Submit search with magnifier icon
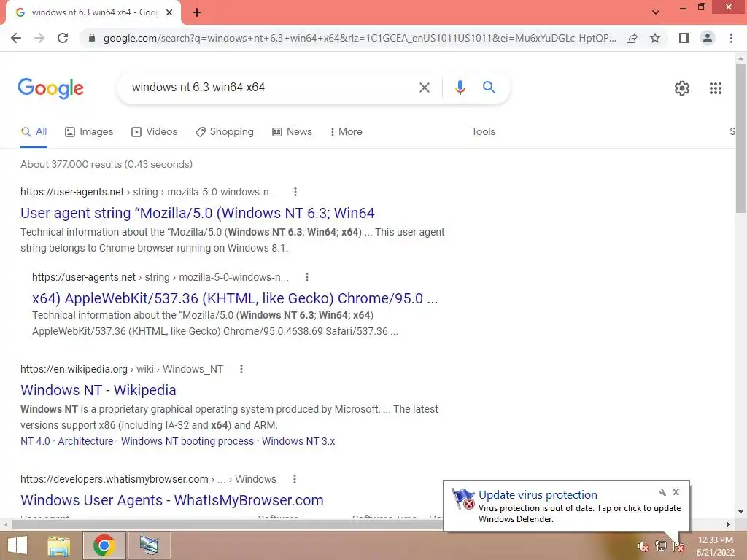This screenshot has height=560, width=747. 489,87
